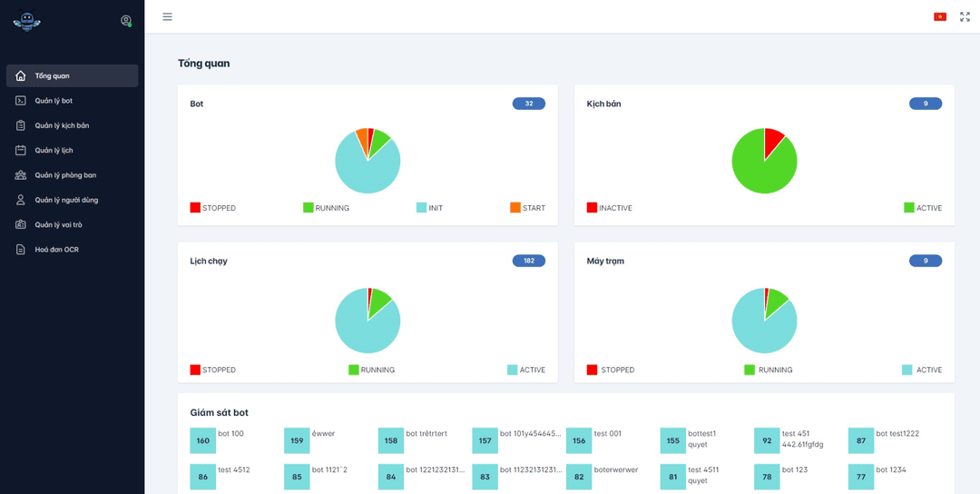The image size is (980, 494).
Task: Open Quản lý người dùng menu item
Action: pos(66,200)
